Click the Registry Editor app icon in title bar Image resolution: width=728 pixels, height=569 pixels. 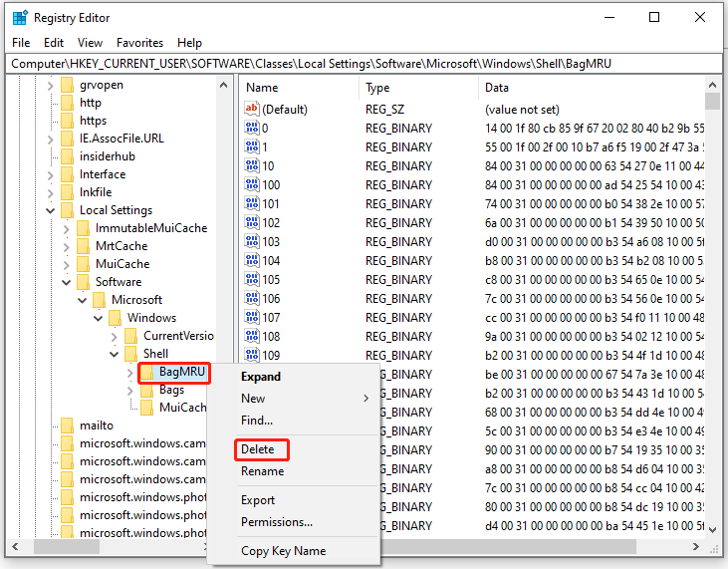(x=19, y=17)
